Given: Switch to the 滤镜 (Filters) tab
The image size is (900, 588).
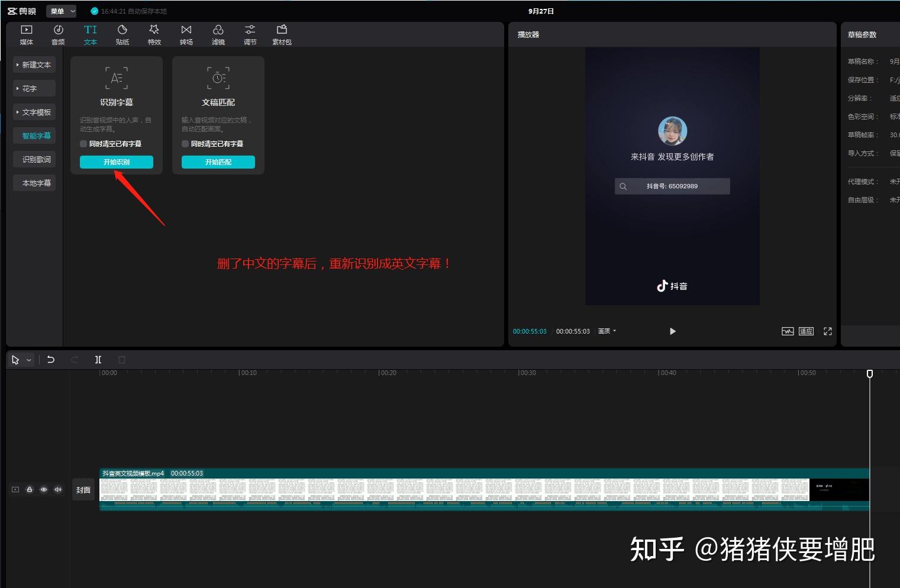Looking at the screenshot, I should pos(218,35).
